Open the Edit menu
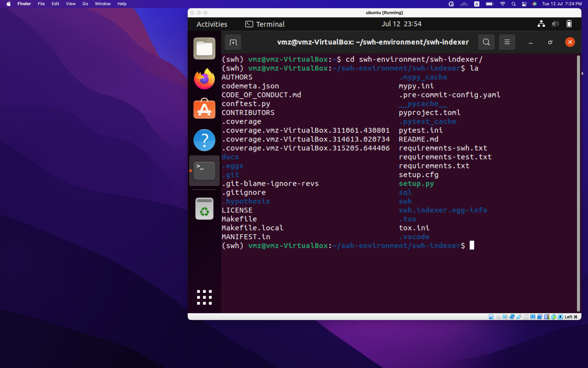The image size is (588, 368). point(55,4)
